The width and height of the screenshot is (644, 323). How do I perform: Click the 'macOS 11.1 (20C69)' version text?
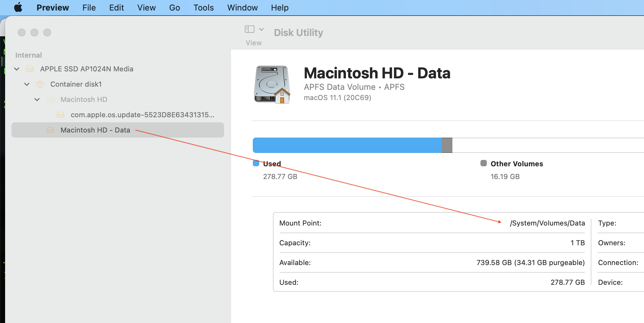point(338,97)
